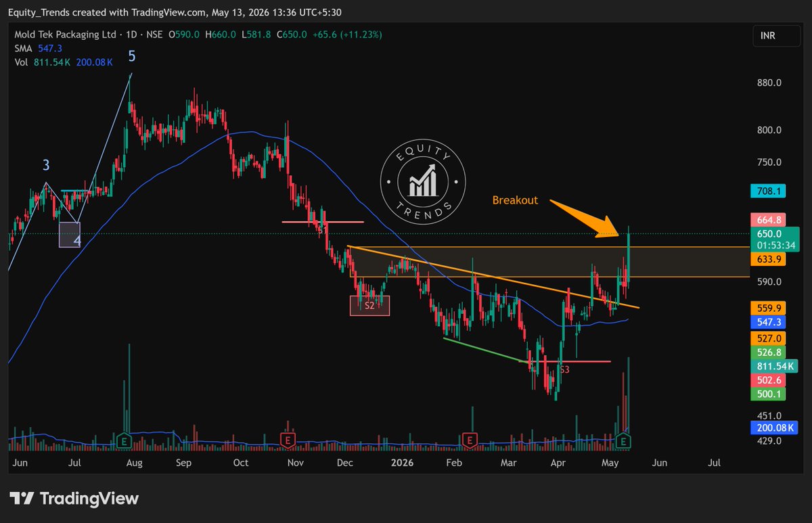Viewport: 812px width, 523px height.
Task: Click the 01:53:34 bar countdown label
Action: 775,245
